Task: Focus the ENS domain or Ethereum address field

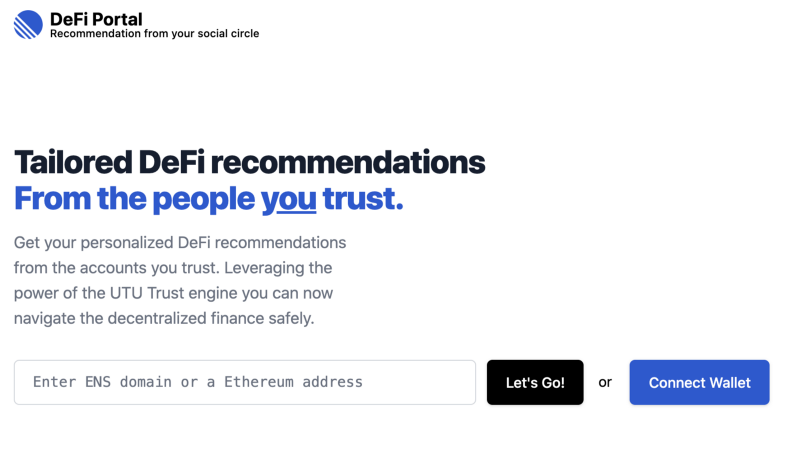Action: 244,382
